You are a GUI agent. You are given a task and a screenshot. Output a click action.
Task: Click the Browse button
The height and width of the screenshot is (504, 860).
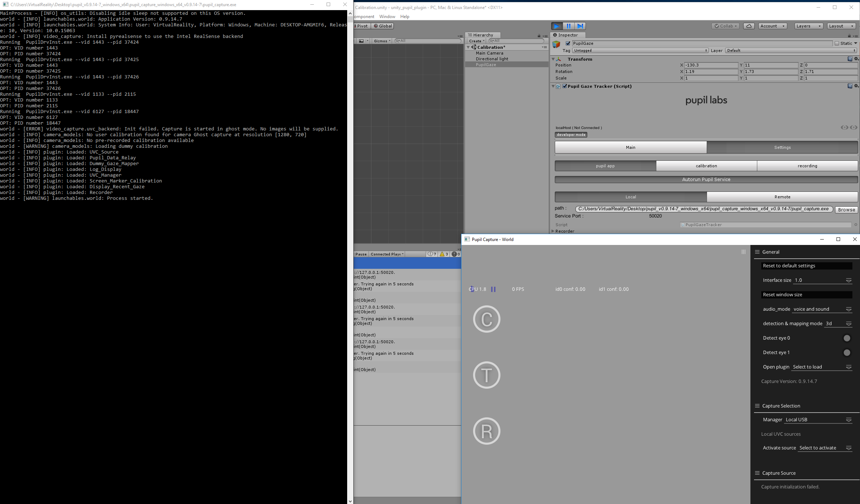[x=846, y=210]
